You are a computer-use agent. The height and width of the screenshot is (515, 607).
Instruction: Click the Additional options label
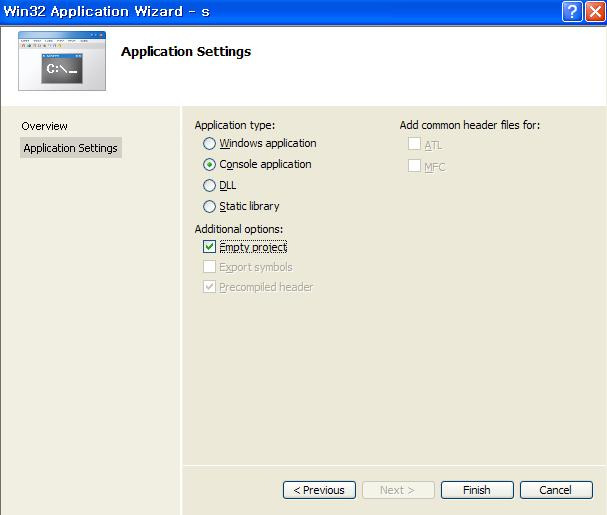point(239,229)
